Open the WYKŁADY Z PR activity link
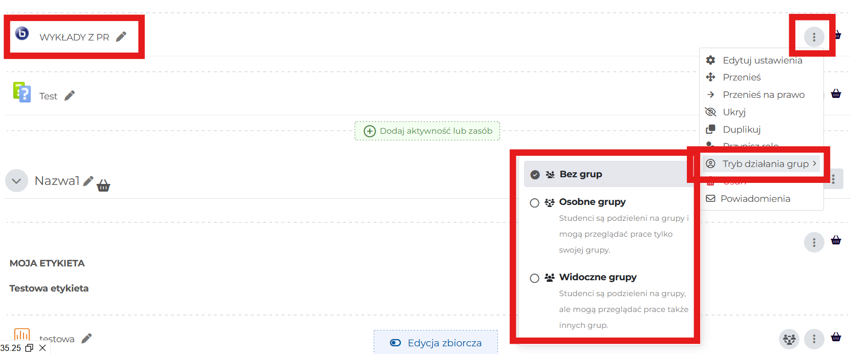The image size is (868, 354). [74, 37]
